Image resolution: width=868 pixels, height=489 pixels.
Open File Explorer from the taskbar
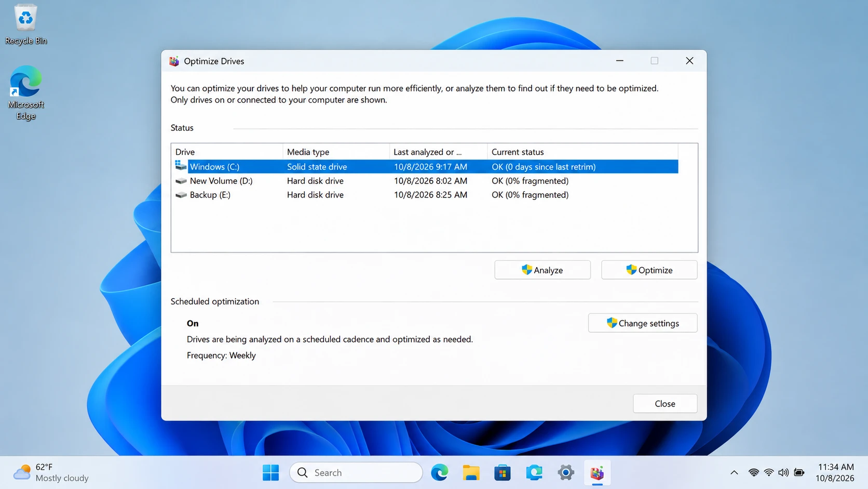click(471, 473)
